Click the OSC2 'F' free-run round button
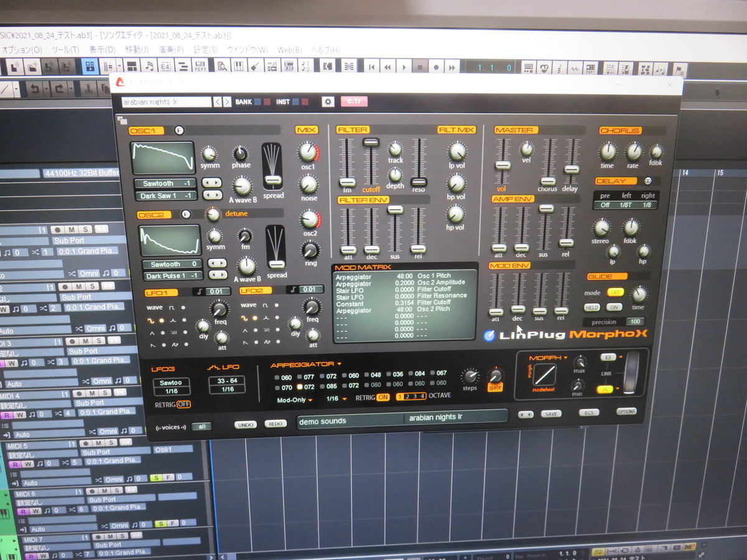Image resolution: width=747 pixels, height=560 pixels. coord(186,215)
